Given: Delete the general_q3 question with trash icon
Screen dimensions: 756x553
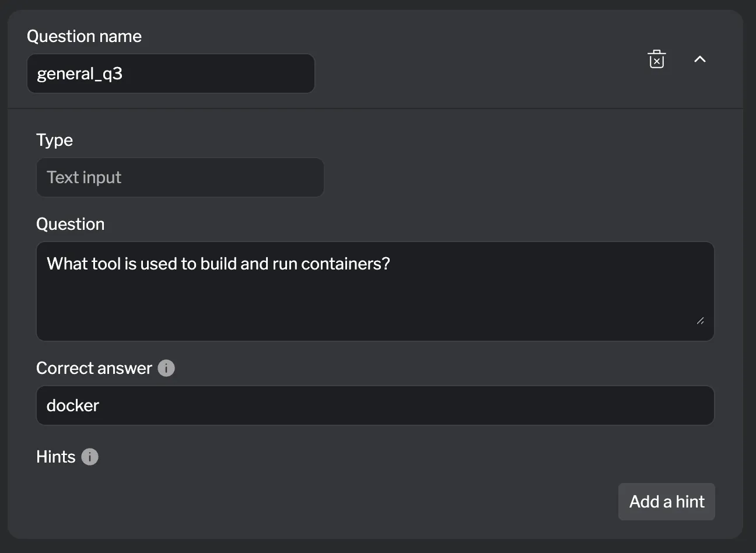Looking at the screenshot, I should [657, 60].
